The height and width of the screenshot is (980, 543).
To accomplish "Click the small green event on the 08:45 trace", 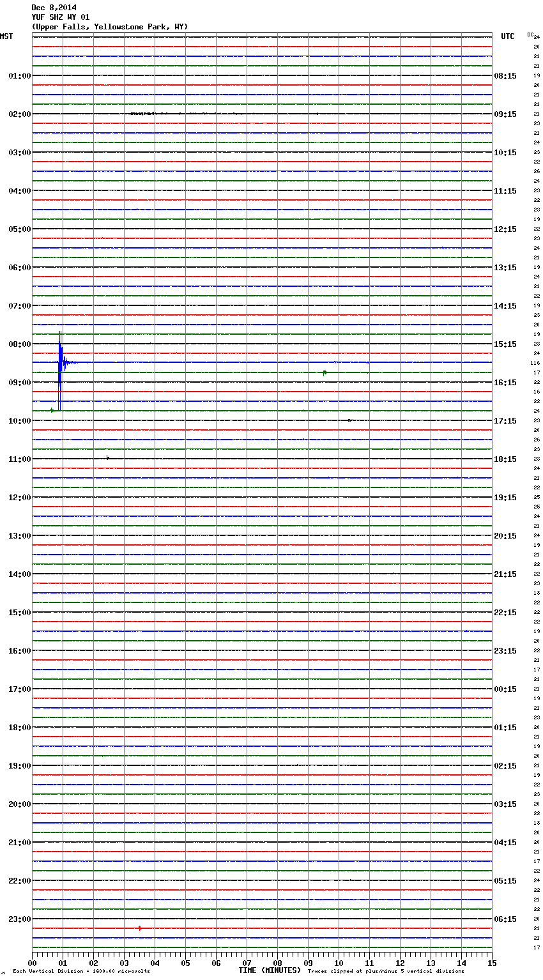I will (x=325, y=372).
